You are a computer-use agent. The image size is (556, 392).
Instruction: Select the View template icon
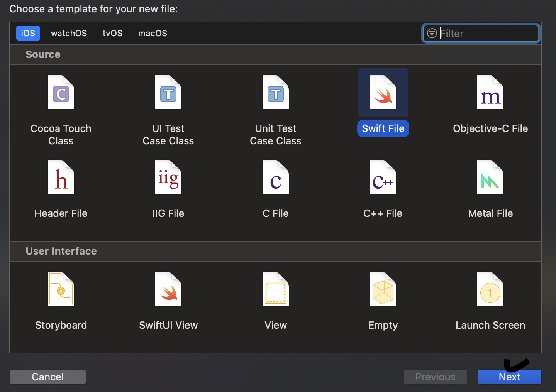pyautogui.click(x=276, y=289)
